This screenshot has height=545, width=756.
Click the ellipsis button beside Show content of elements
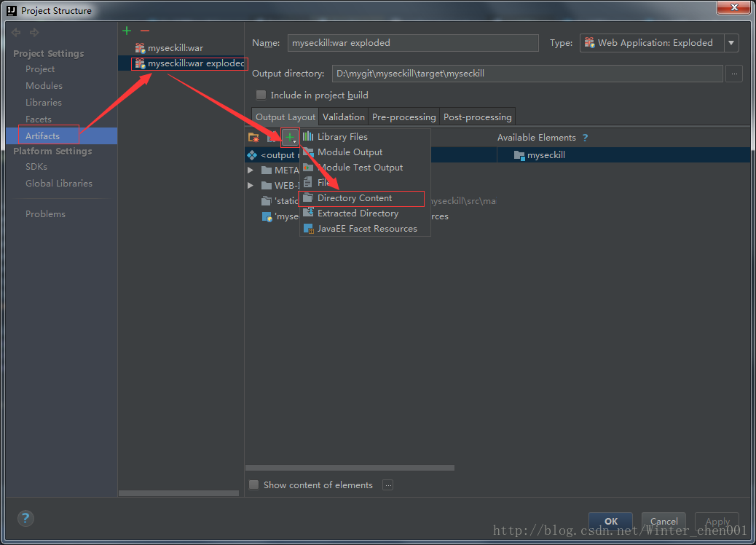(x=388, y=485)
